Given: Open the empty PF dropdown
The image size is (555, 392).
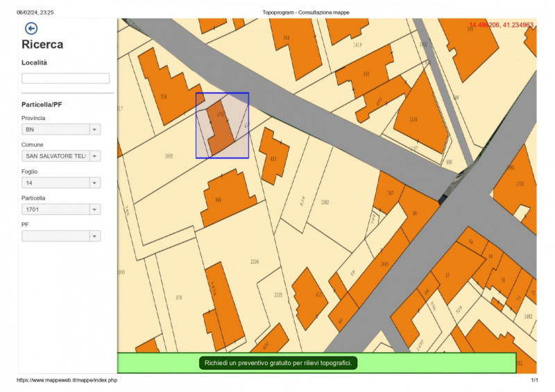Looking at the screenshot, I should coord(61,236).
